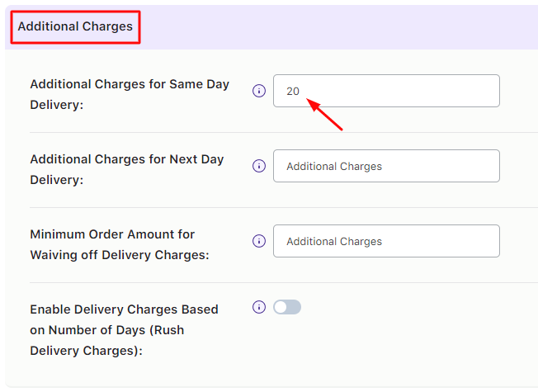Click the Enable Delivery Charges Based on Days label
The image size is (538, 392).
(124, 330)
